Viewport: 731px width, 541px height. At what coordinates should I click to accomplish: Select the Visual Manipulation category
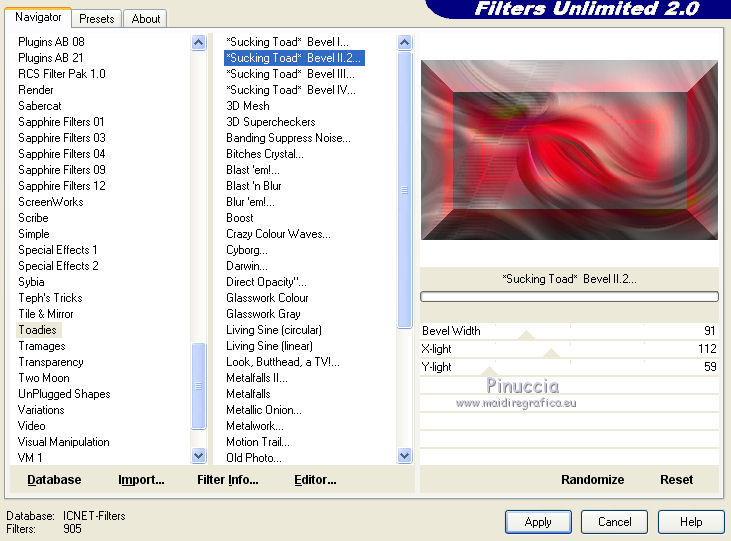[x=63, y=442]
